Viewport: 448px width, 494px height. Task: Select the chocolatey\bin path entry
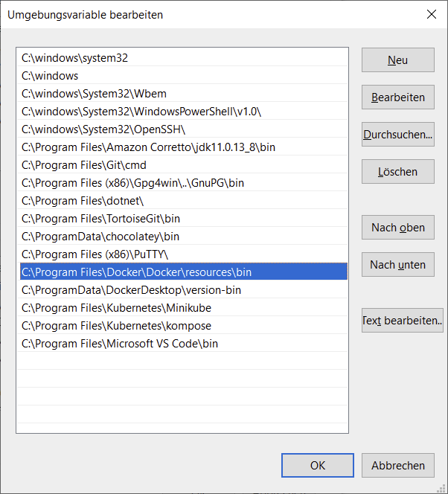pos(182,237)
